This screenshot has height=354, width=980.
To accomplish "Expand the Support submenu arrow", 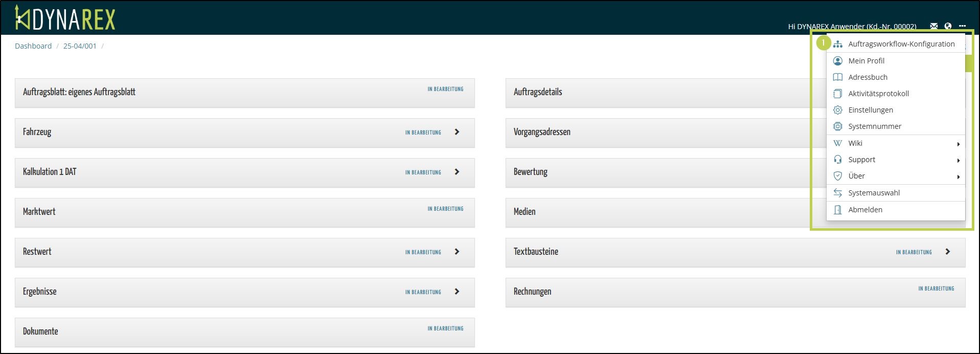I will tap(958, 161).
